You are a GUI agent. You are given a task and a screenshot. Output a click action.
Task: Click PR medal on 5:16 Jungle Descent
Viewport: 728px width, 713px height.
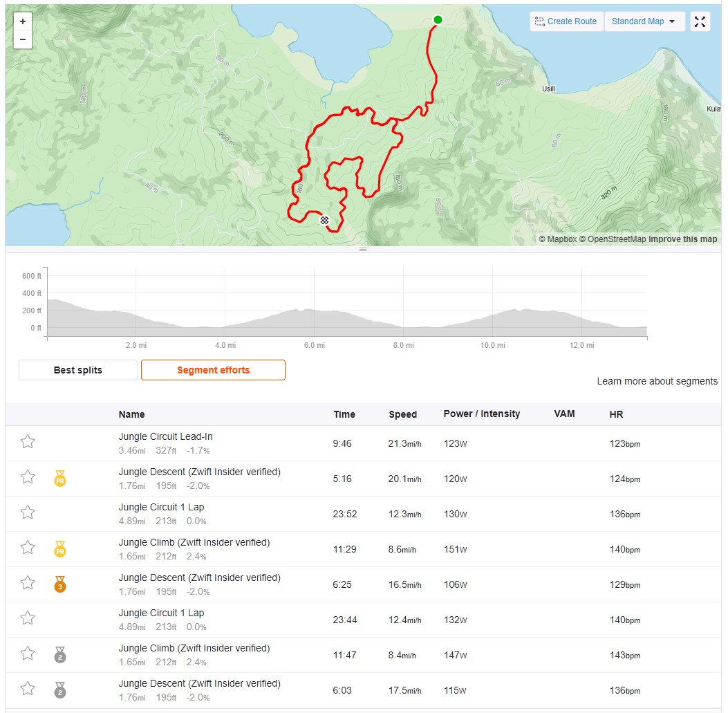click(60, 479)
